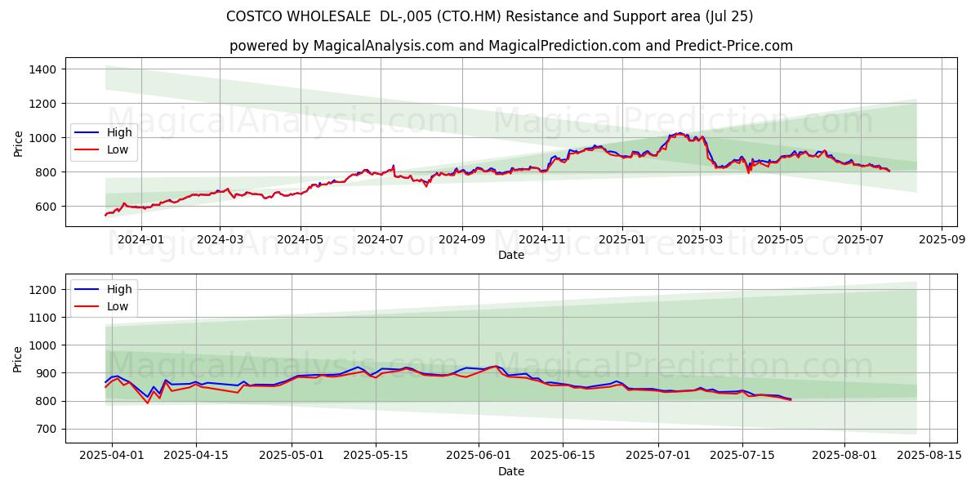Screen dimensions: 980x490
Task: Click the 'powered by MagicalAnalysis.com' subtitle
Action: [511, 46]
